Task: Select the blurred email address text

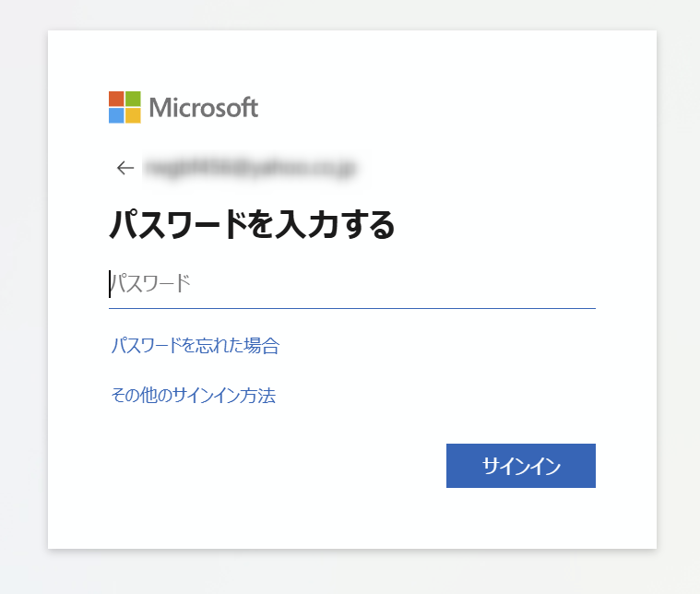Action: click(250, 169)
